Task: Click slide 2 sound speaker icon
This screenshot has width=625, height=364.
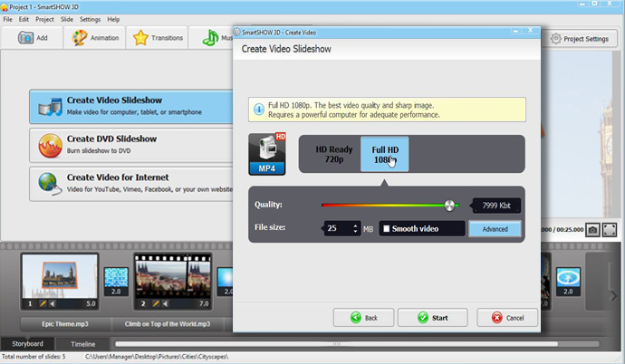Action: (x=166, y=304)
